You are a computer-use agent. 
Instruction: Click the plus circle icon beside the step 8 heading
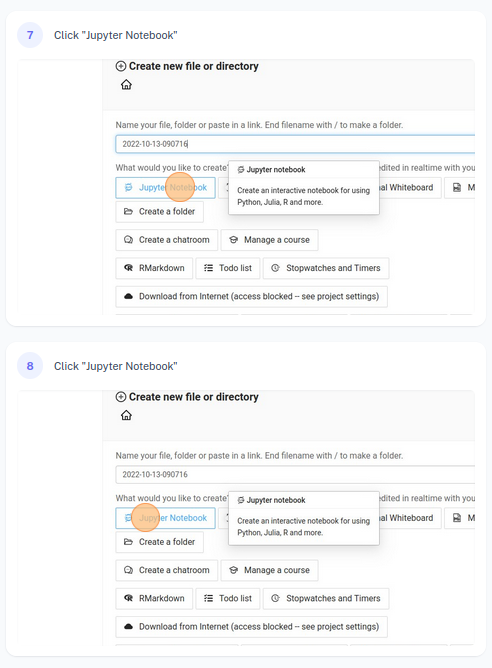(121, 397)
